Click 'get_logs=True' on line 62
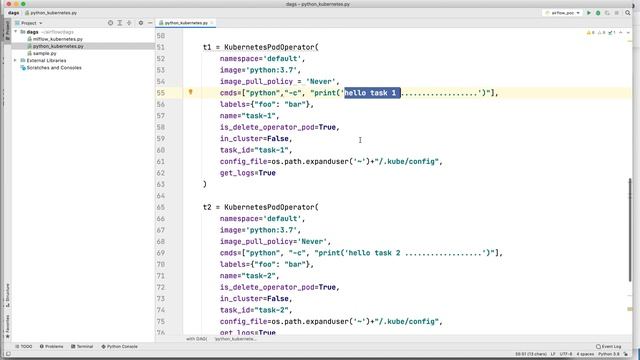 coord(248,173)
